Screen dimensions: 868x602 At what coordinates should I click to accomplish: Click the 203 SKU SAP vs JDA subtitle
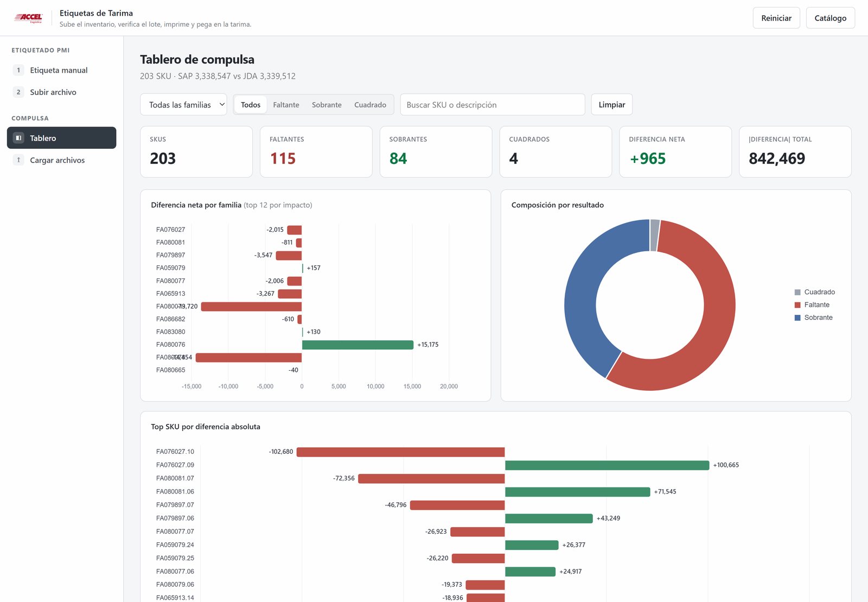[x=218, y=76]
